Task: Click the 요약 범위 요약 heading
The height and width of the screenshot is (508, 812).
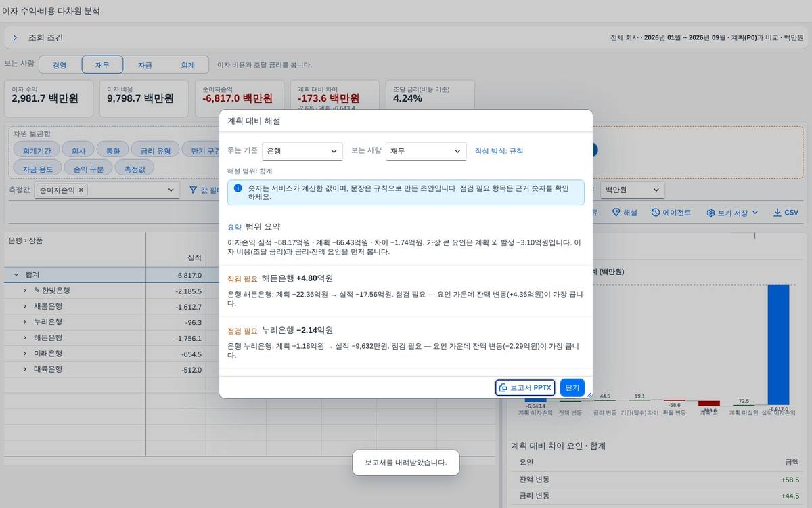Action: (254, 227)
